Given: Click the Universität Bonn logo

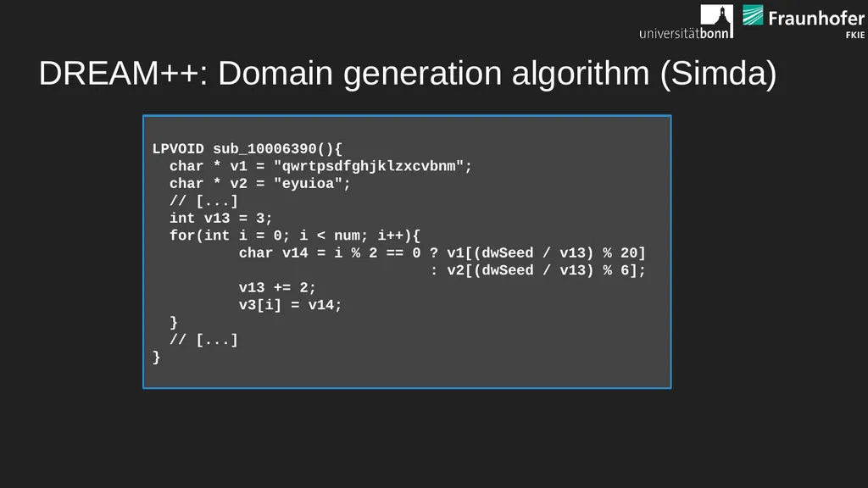Looking at the screenshot, I should pyautogui.click(x=687, y=21).
